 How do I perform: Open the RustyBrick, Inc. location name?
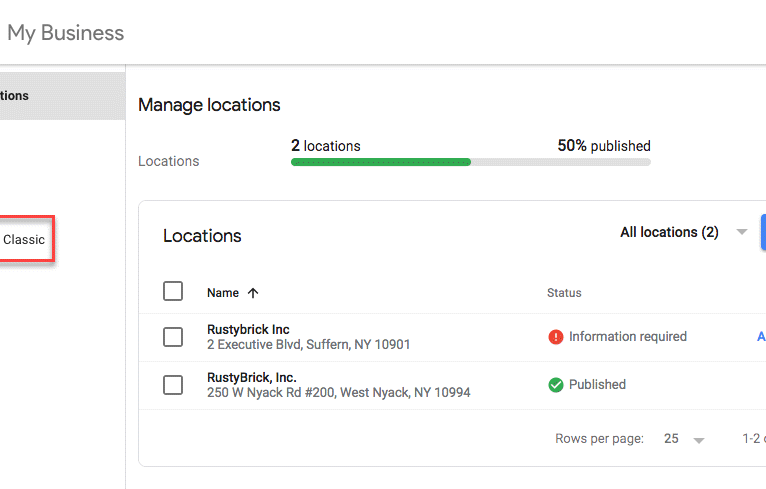[x=251, y=378]
